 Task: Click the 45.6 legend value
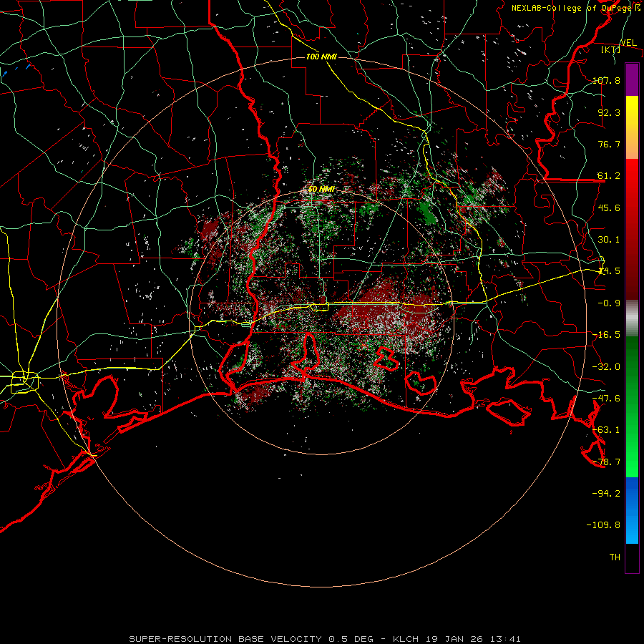(609, 208)
